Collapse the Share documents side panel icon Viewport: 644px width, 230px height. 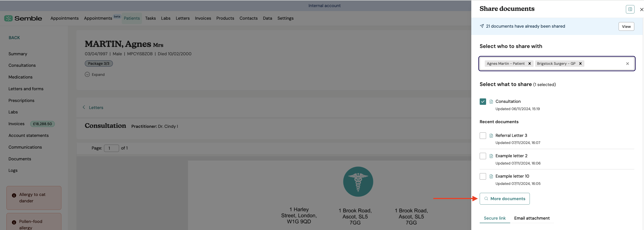630,9
